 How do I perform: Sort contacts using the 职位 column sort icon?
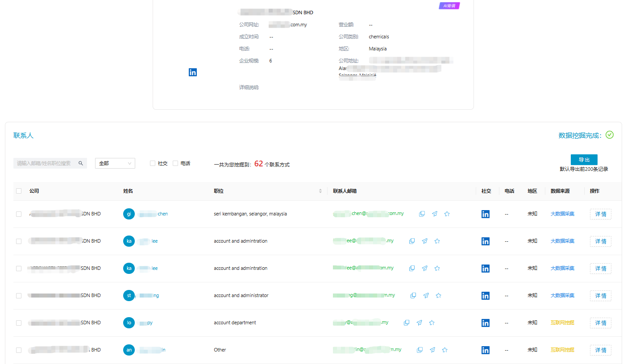320,191
